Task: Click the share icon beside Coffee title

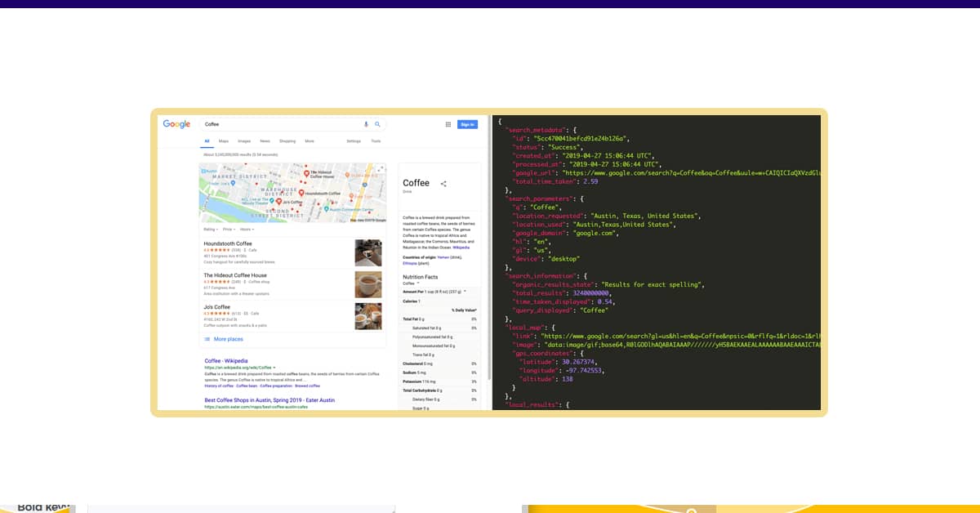Action: [443, 184]
